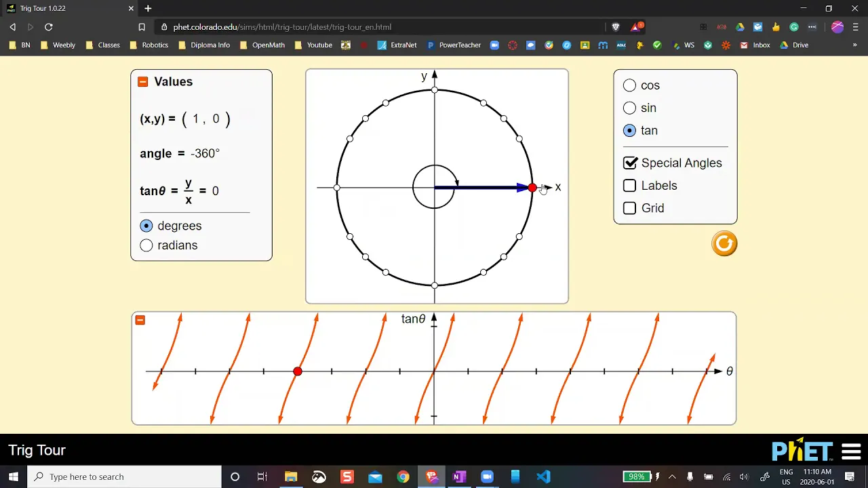Open Task View on taskbar
The height and width of the screenshot is (488, 868).
point(262,476)
